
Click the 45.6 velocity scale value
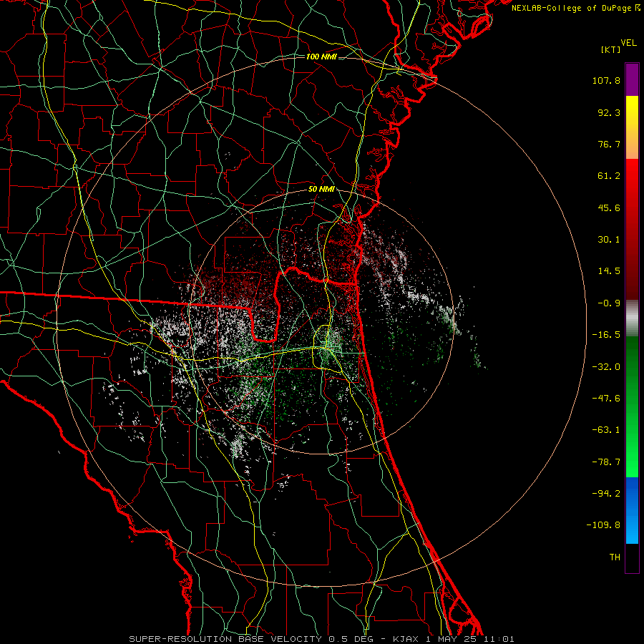(609, 208)
